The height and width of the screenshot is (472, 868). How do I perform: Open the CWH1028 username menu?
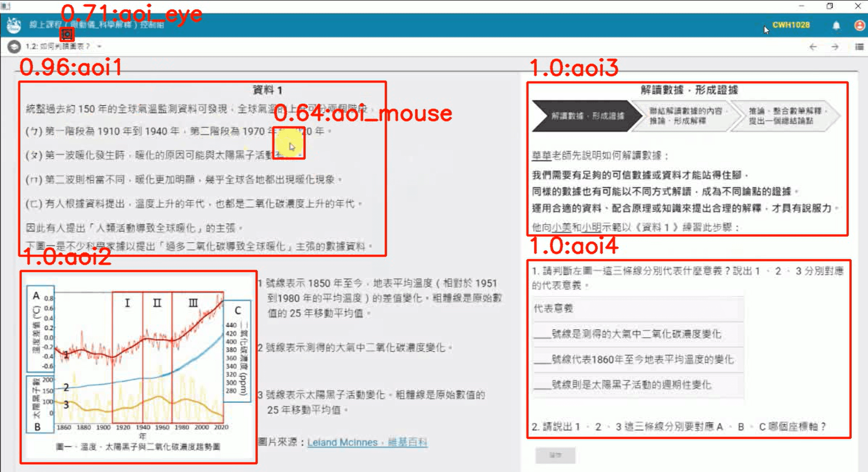coord(791,25)
